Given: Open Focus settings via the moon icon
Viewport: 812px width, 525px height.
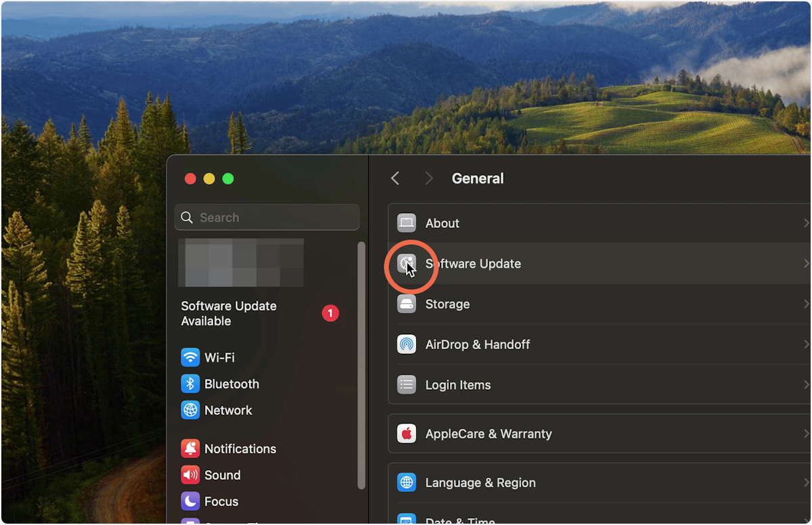Looking at the screenshot, I should (190, 501).
